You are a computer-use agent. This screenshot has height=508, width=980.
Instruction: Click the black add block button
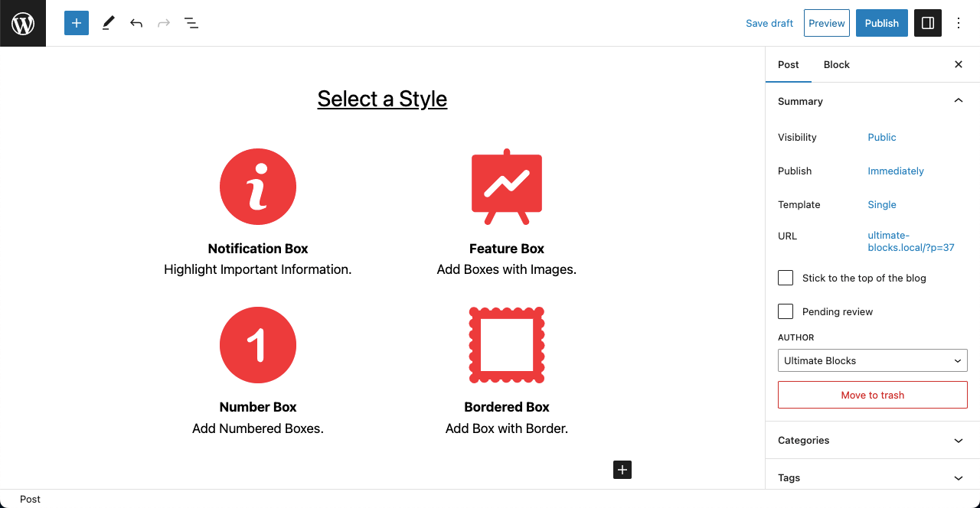point(622,470)
